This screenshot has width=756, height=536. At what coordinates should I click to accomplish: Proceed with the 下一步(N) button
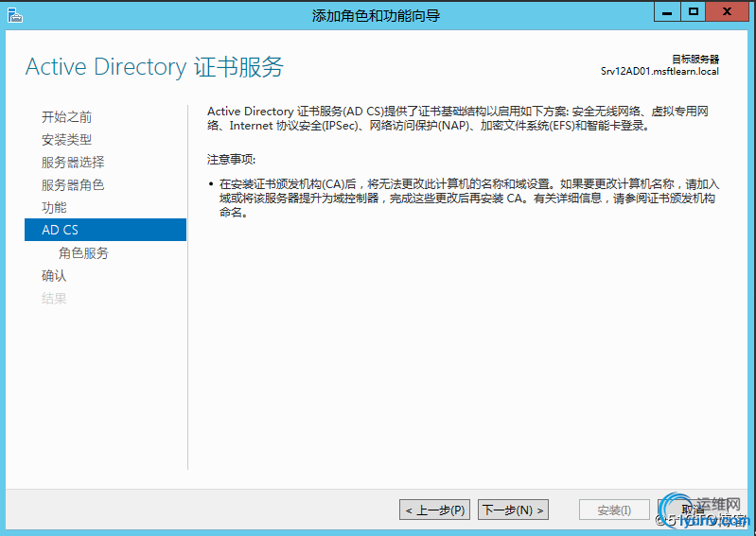pos(513,510)
